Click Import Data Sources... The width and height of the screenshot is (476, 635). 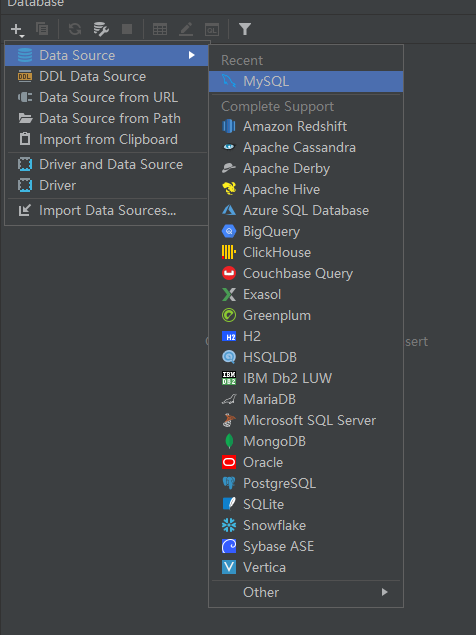tap(107, 211)
